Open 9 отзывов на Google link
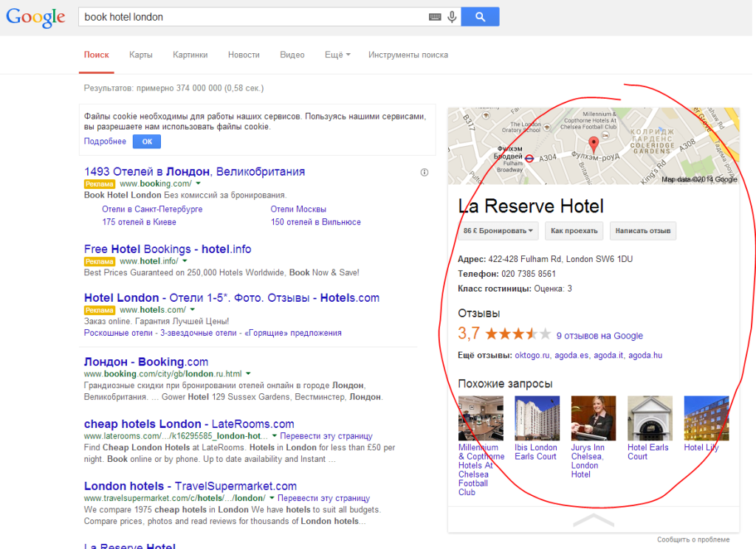The width and height of the screenshot is (756, 549). click(599, 336)
